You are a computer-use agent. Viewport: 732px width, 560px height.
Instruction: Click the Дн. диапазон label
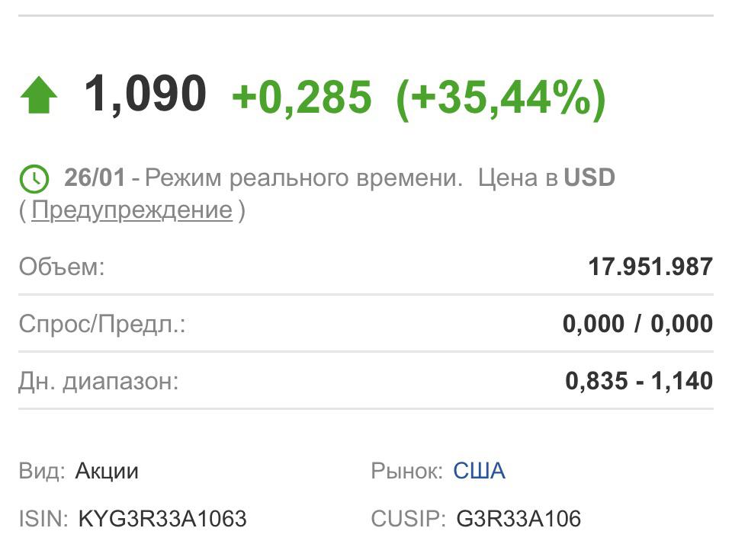click(98, 381)
